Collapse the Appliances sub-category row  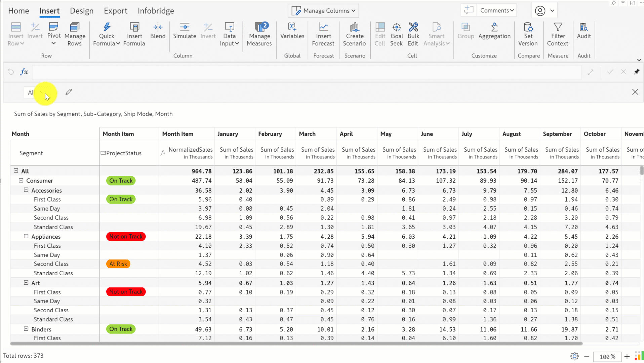point(26,236)
